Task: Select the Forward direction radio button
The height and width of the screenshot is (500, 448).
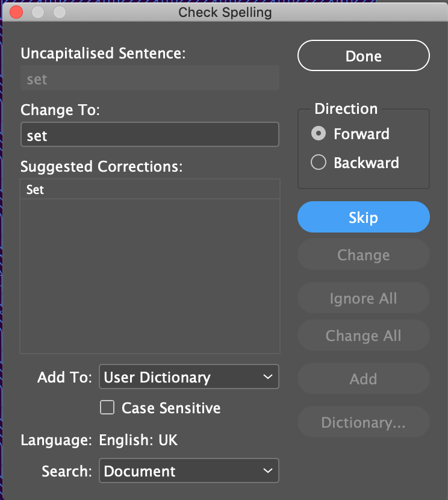Action: tap(319, 134)
